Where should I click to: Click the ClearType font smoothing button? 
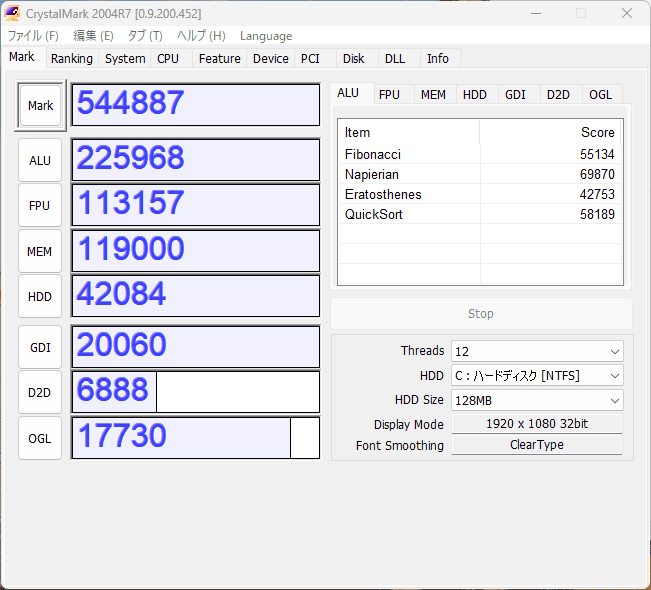537,445
